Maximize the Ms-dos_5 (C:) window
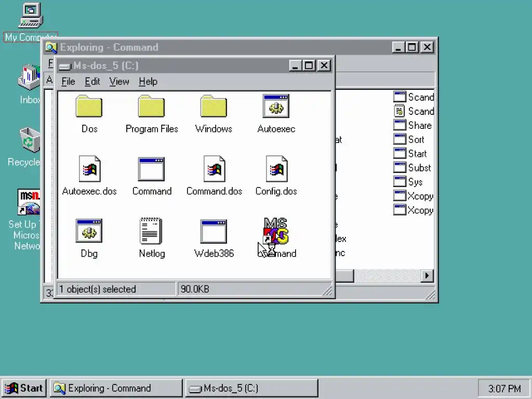532x399 pixels. pos(309,65)
